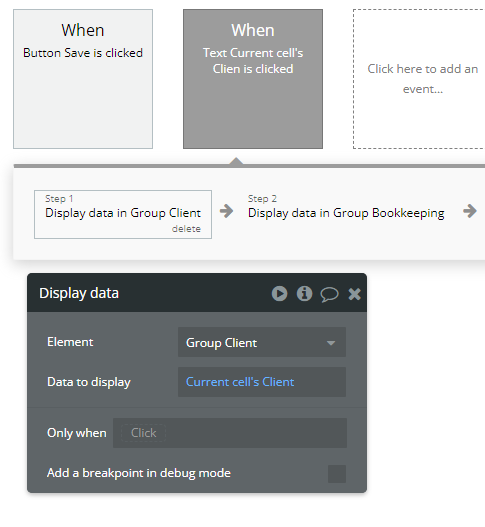Click the arrow after Step 2
Screen dimensions: 485x527
(470, 211)
